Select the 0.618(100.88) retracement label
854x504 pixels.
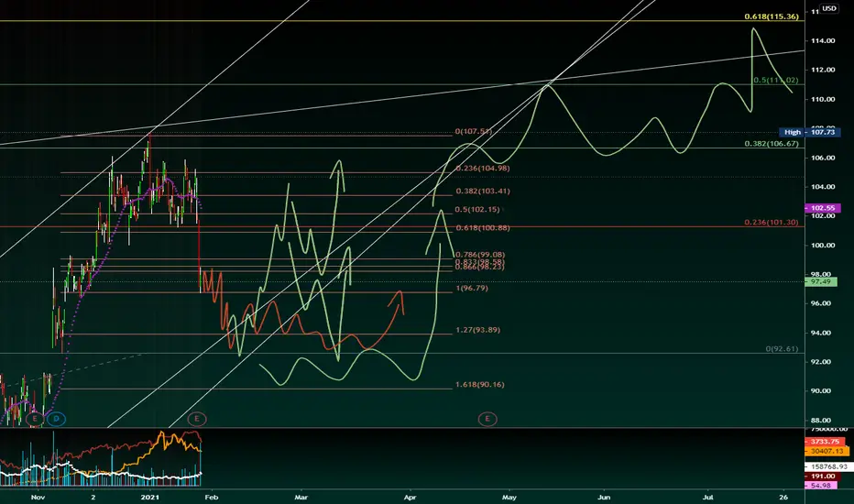[483, 228]
